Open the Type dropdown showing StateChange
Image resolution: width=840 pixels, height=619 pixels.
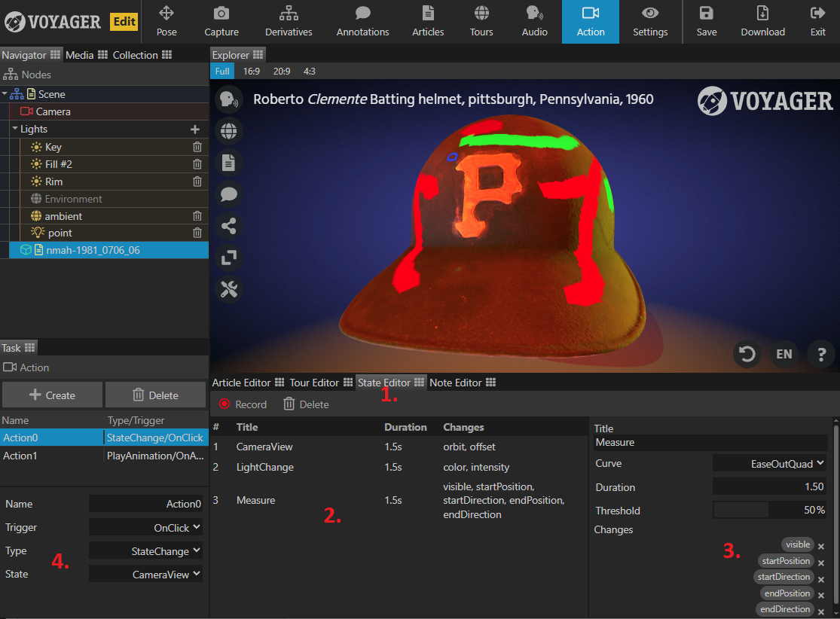pyautogui.click(x=145, y=551)
